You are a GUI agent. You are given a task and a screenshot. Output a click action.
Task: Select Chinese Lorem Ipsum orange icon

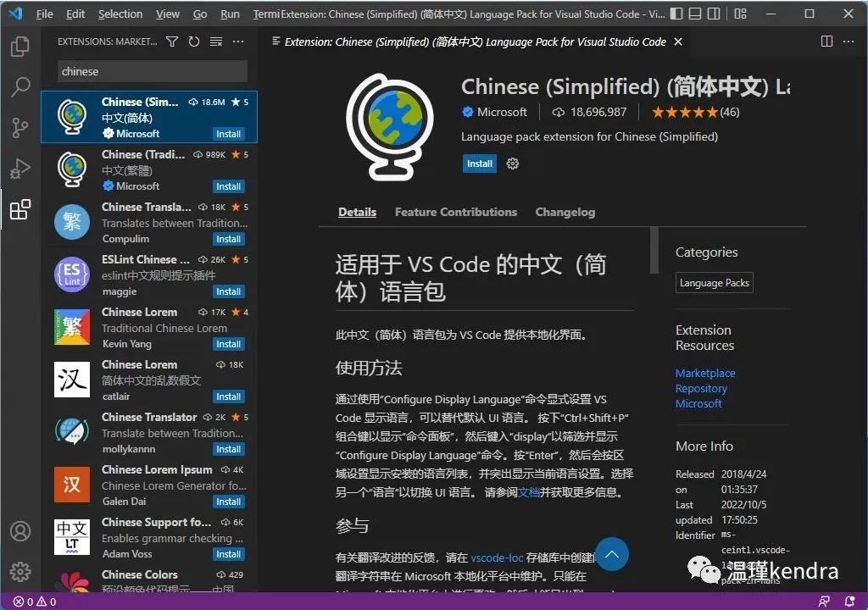(72, 485)
